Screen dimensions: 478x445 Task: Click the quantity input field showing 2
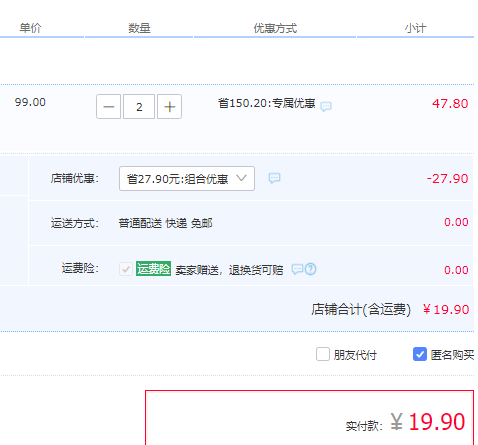139,107
